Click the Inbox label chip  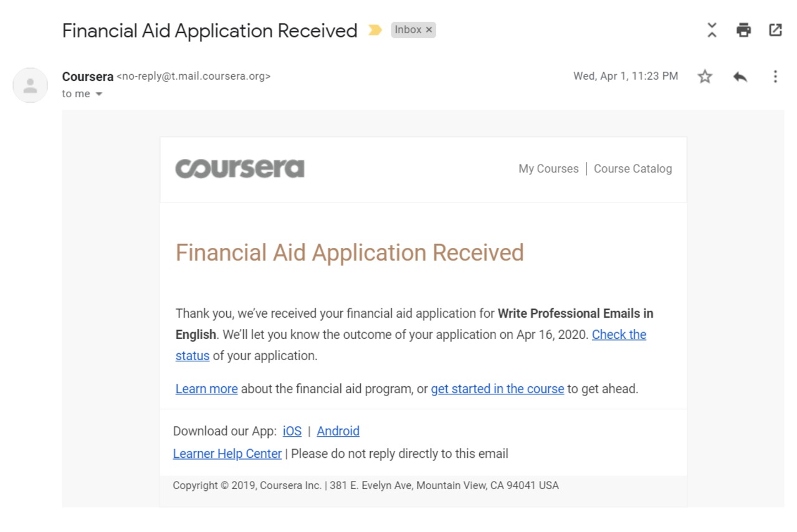[x=408, y=30]
